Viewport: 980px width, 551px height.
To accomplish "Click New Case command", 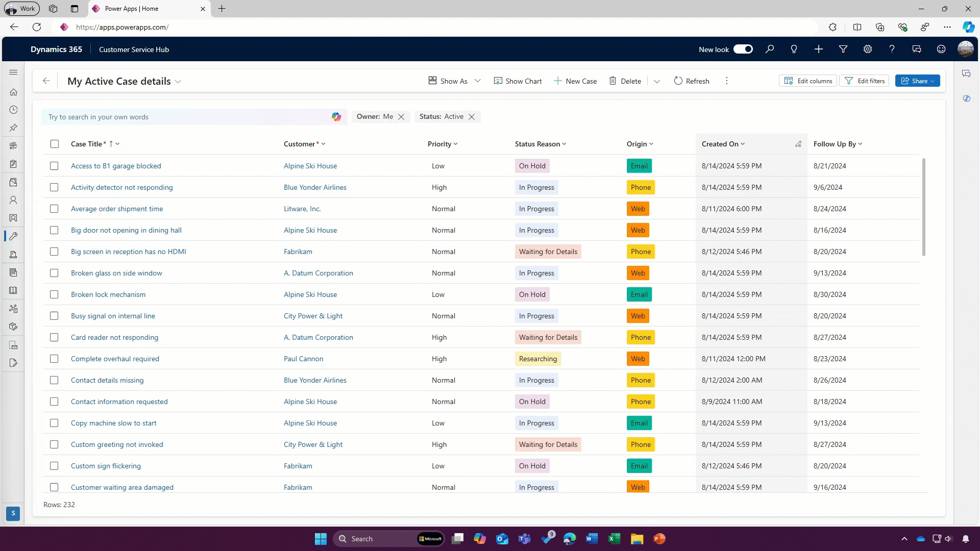I will point(575,81).
